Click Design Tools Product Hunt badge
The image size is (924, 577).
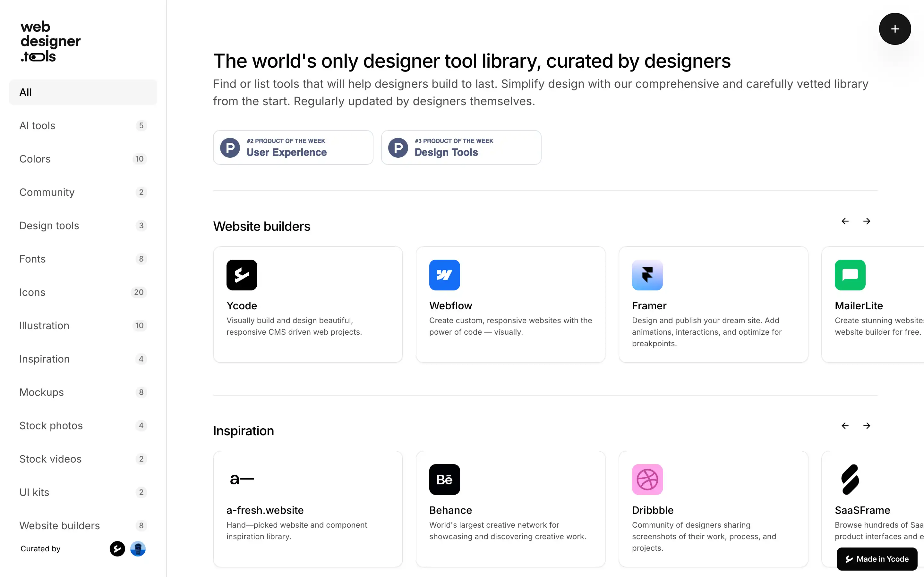coord(461,148)
